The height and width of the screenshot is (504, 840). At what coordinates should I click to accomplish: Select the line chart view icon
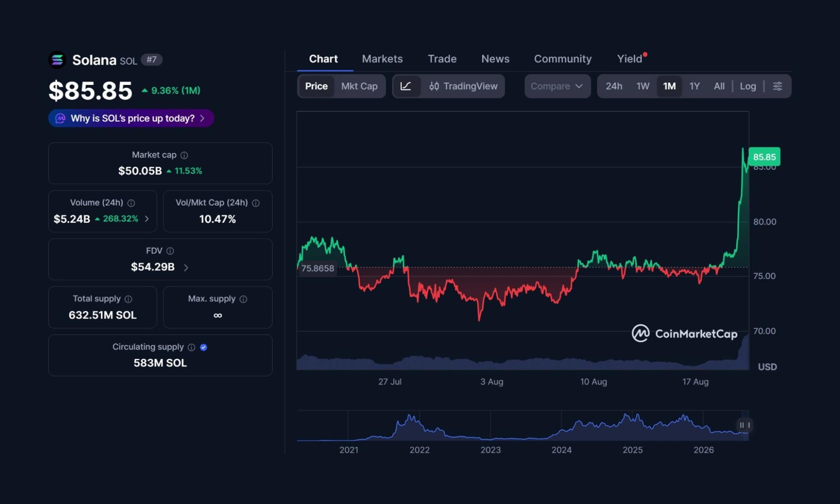pyautogui.click(x=406, y=86)
